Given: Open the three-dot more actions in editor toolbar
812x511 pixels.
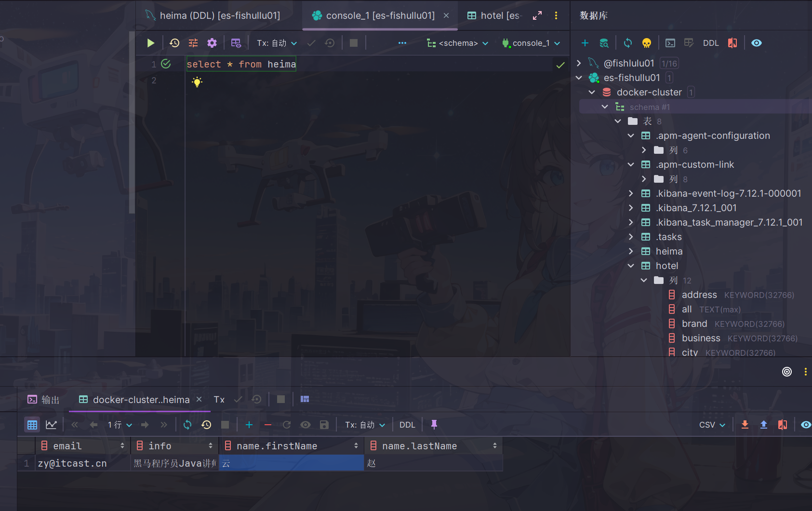Looking at the screenshot, I should (x=402, y=43).
